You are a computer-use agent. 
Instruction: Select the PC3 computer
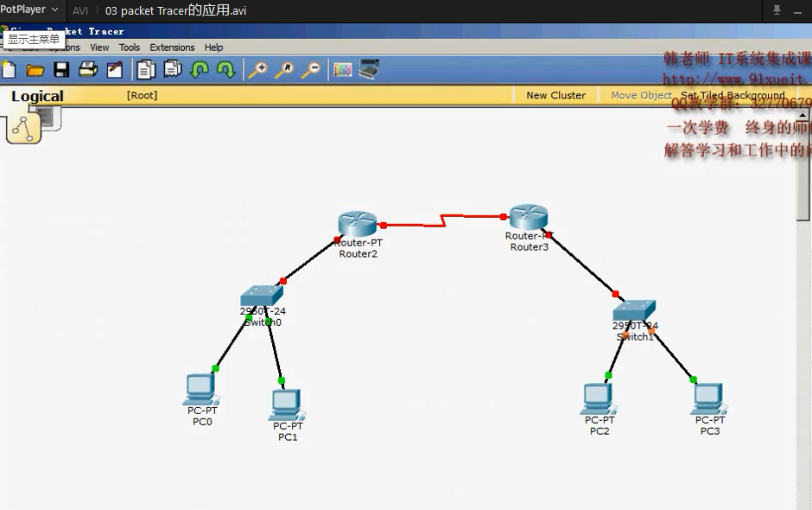click(709, 399)
